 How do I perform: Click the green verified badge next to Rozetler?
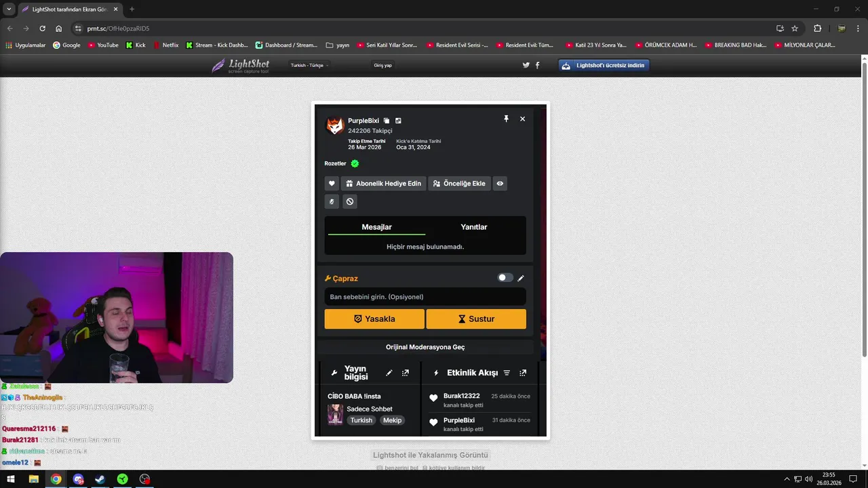pos(355,163)
